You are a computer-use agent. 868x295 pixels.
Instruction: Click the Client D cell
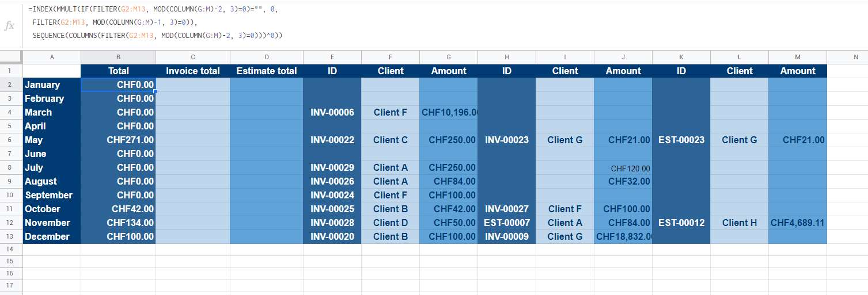point(391,223)
